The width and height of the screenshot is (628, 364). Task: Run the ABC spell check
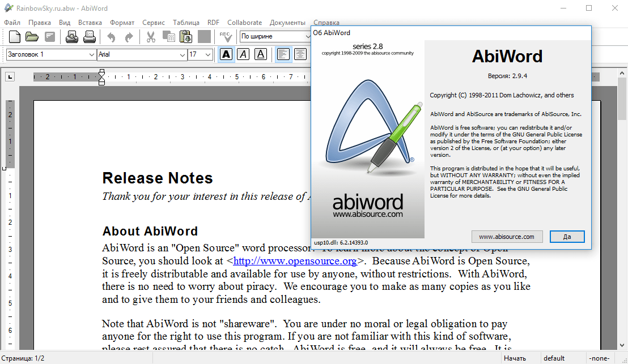coord(226,37)
